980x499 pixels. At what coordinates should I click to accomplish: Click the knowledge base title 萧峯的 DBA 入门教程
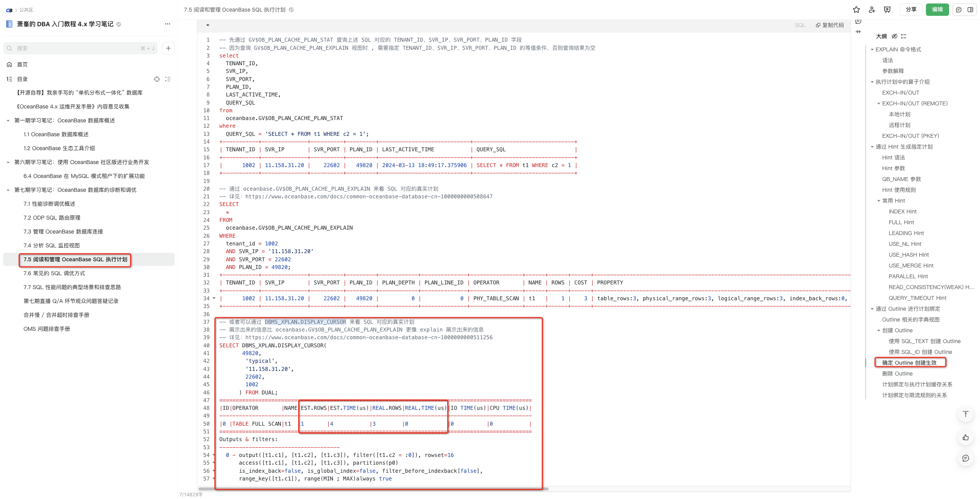65,24
